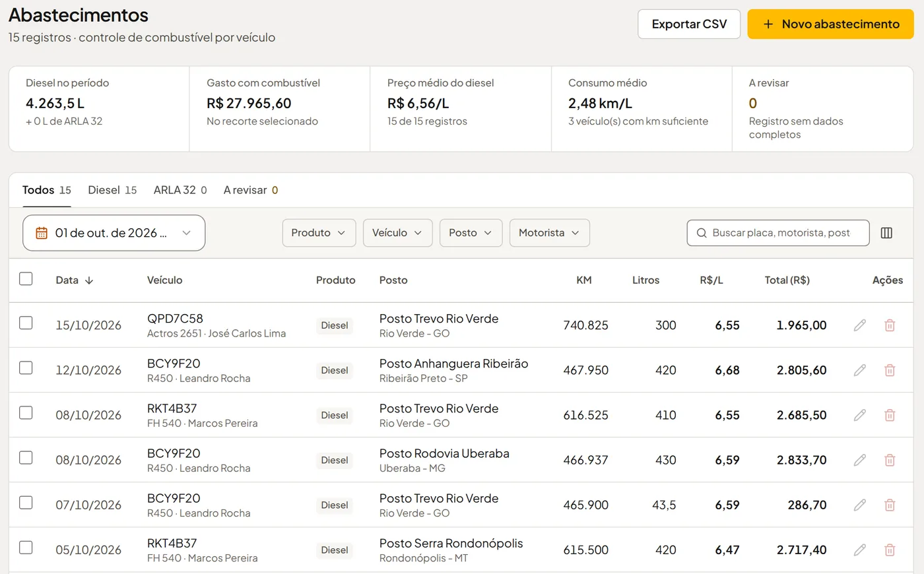924x574 pixels.
Task: Edit the 08/10/2026 RKT4B37 record
Action: click(x=859, y=415)
